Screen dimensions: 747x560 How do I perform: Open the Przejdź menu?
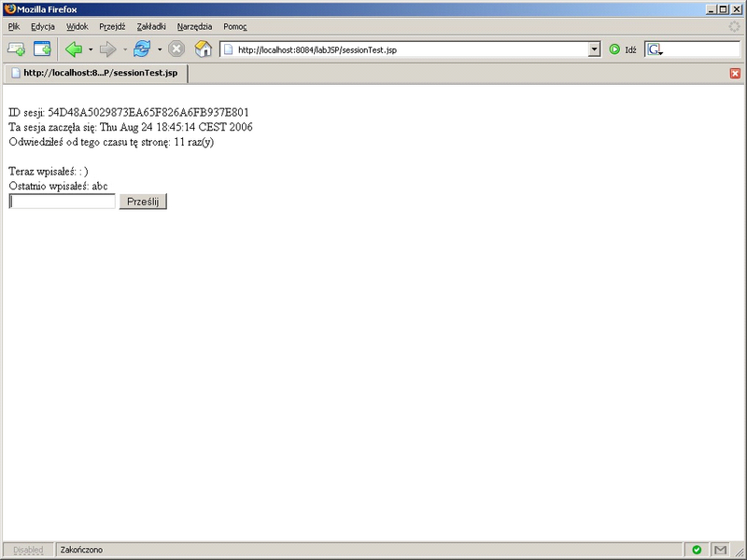112,27
